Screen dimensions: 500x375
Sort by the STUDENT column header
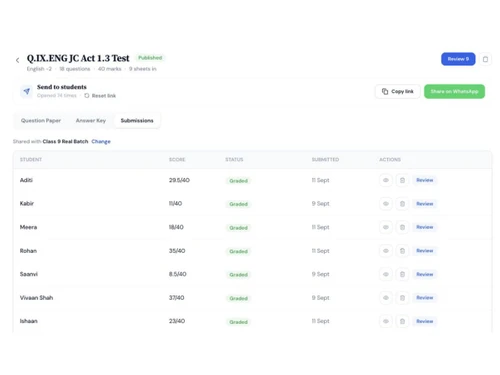pos(31,160)
